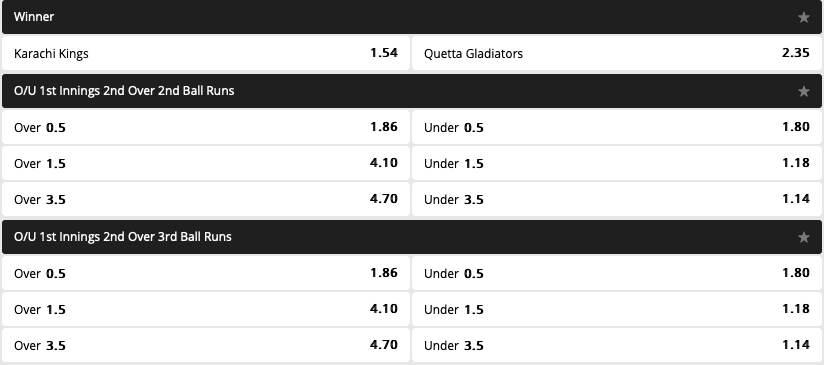Screen dimensions: 824x365
Task: Choose Under 3.5 for 2nd ball at 1.14
Action: pyautogui.click(x=617, y=199)
